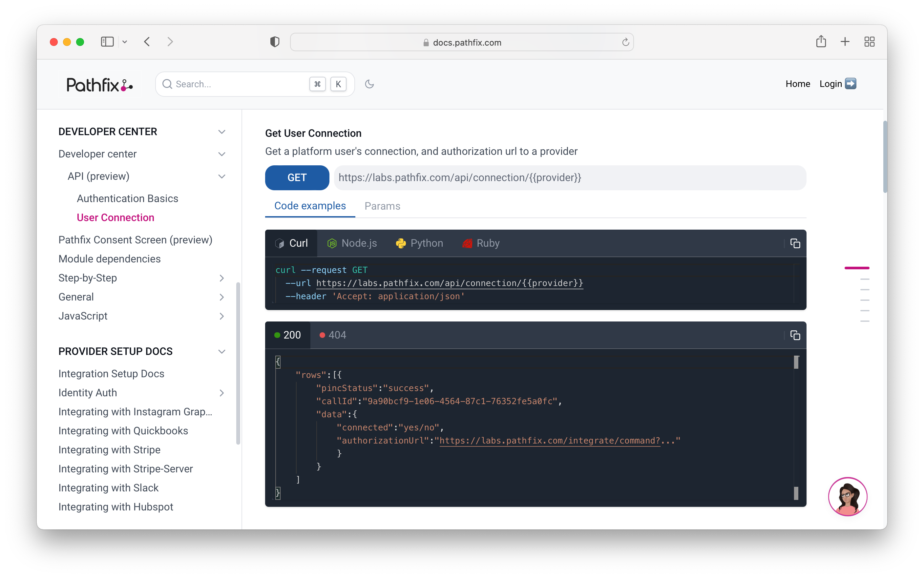The image size is (924, 578).
Task: Go forward with Safari forward arrow
Action: coord(170,42)
